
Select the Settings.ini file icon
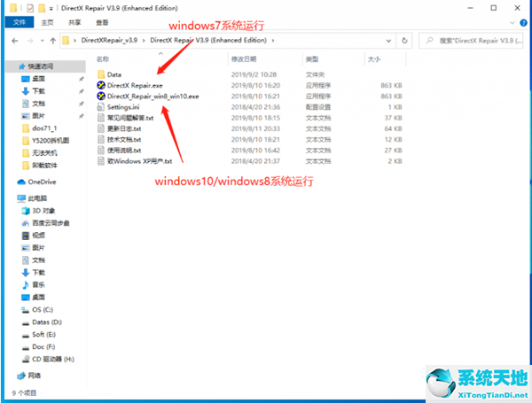tap(101, 107)
